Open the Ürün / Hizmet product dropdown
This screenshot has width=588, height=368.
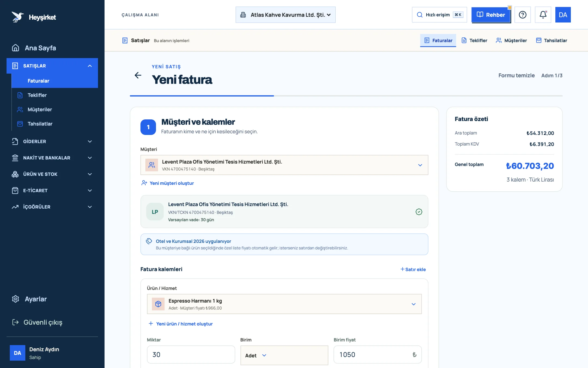(284, 304)
